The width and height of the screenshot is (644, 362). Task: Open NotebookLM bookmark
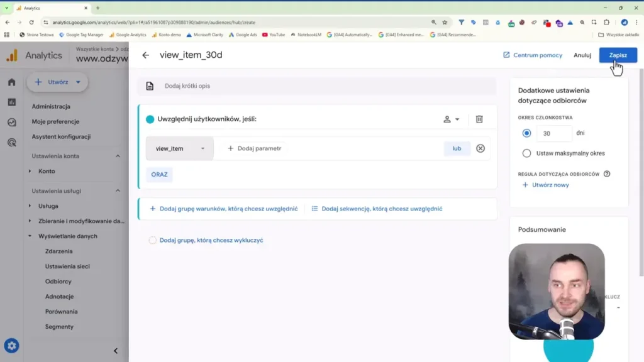coord(306,35)
